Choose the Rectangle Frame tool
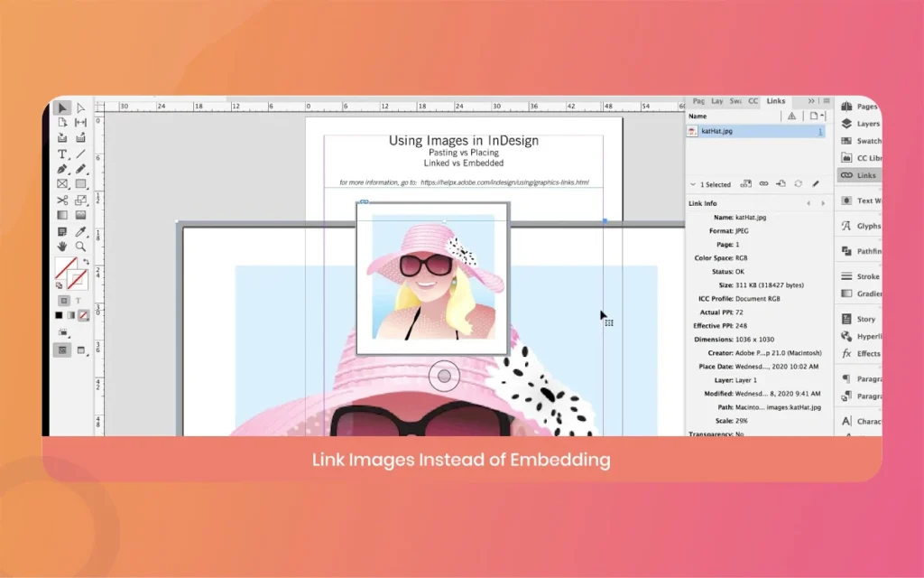Viewport: 924px width, 578px height. (62, 184)
